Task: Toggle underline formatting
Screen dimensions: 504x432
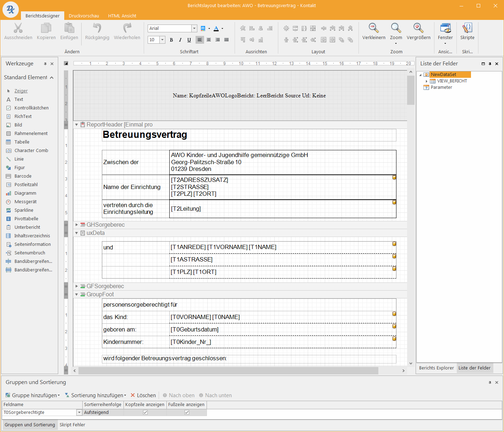Action: click(189, 40)
